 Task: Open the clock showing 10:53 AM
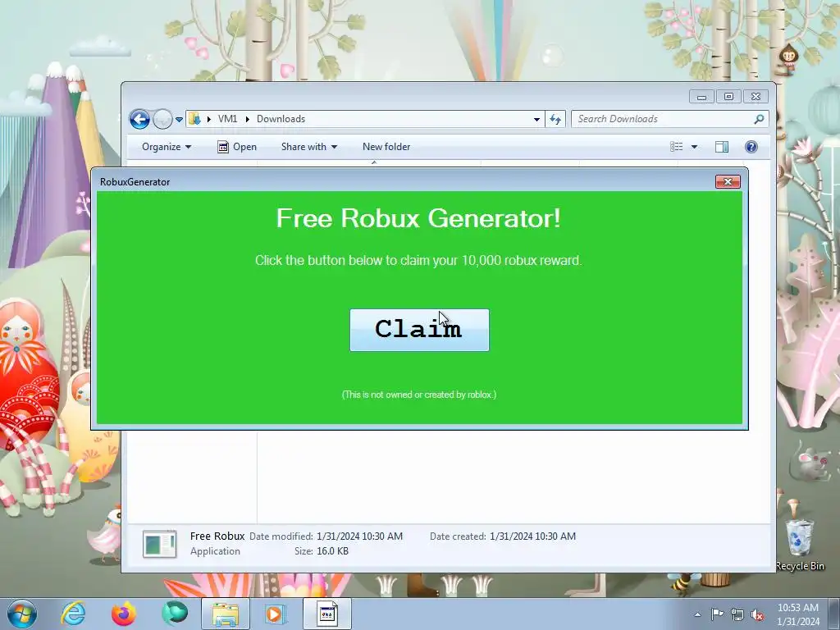(x=798, y=614)
